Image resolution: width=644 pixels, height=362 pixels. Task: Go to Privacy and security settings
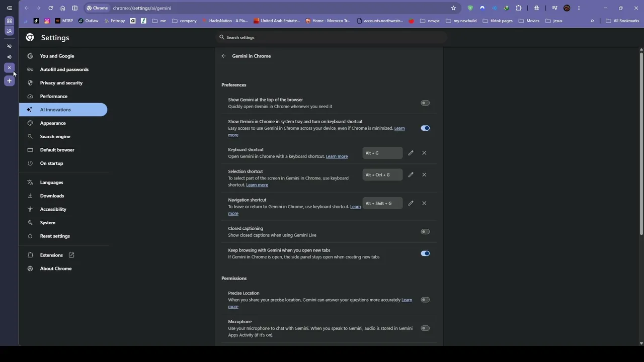[63, 83]
